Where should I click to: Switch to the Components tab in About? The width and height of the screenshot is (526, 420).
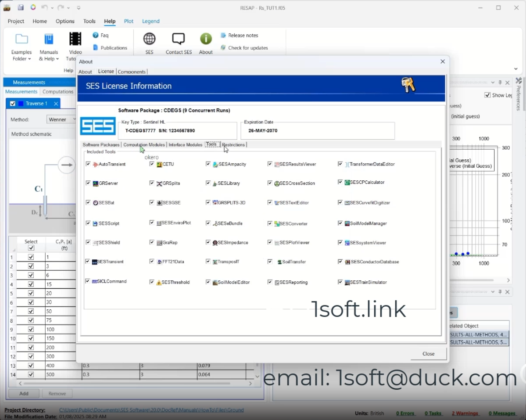[x=132, y=72]
